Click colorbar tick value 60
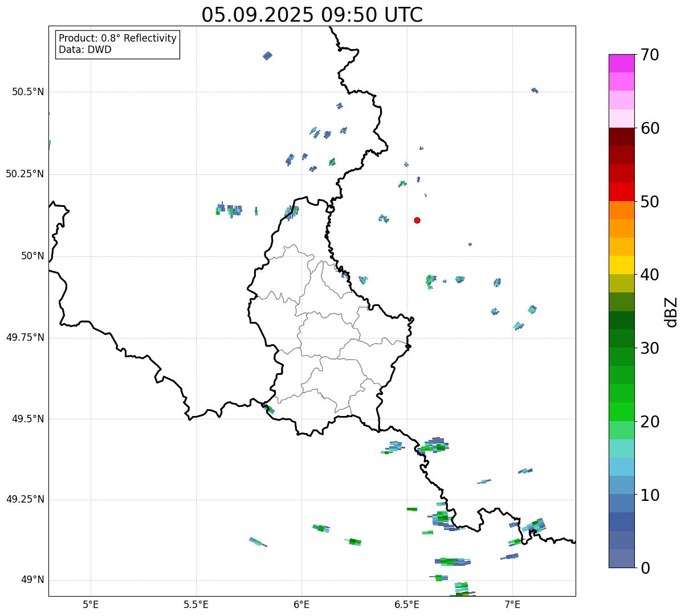This screenshot has width=685, height=616. (650, 128)
